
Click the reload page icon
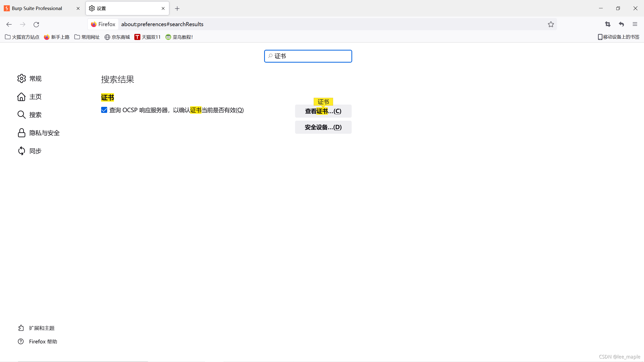click(x=36, y=24)
